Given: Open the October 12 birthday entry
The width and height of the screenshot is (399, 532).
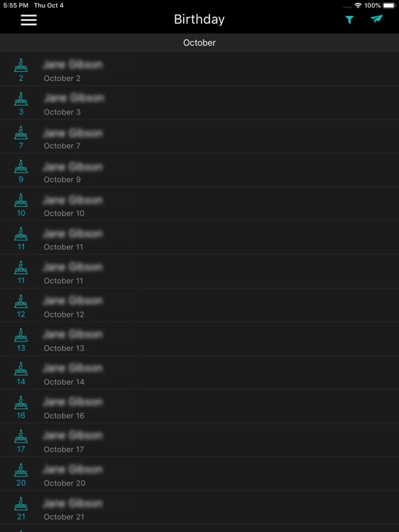Looking at the screenshot, I should pos(199,305).
